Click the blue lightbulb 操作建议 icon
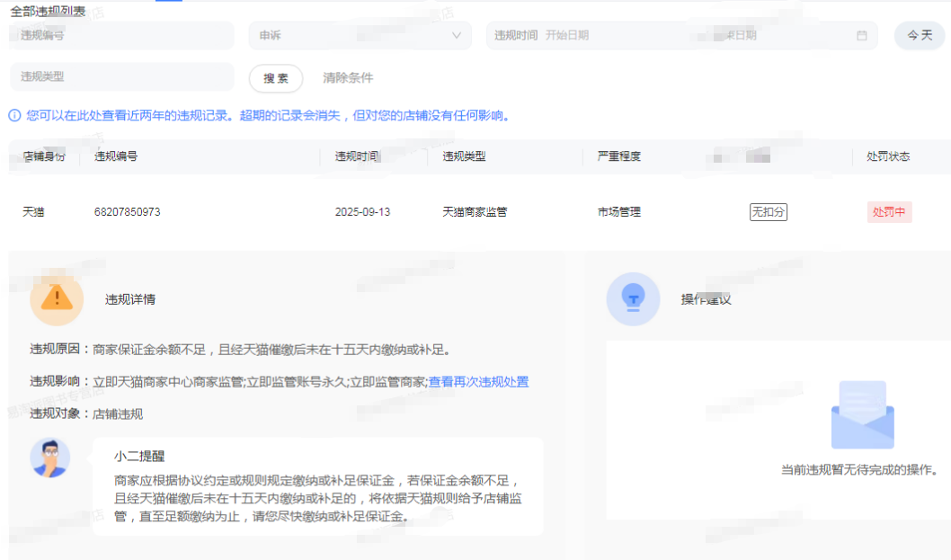The width and height of the screenshot is (951, 560). tap(633, 298)
